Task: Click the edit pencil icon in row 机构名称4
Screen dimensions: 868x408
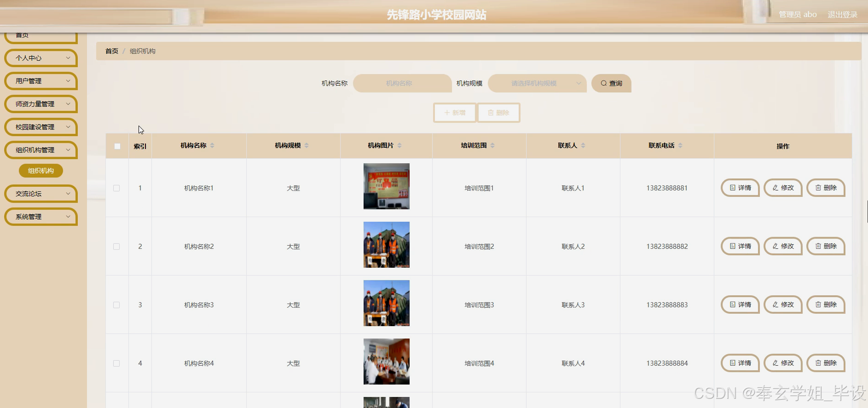Action: tap(775, 363)
